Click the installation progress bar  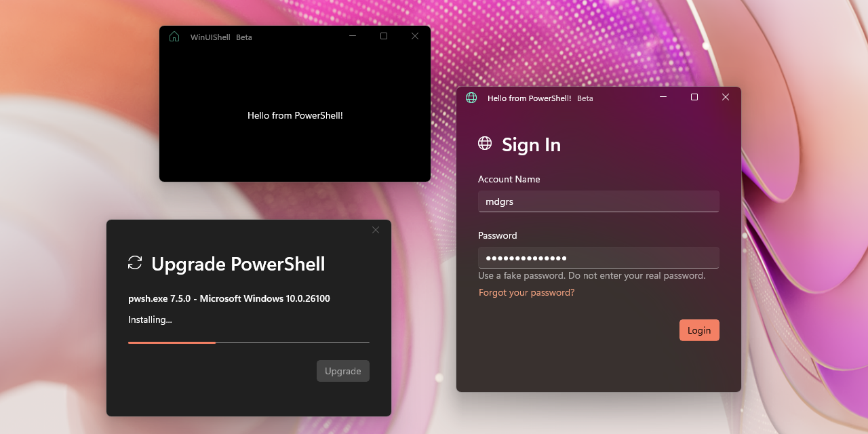[x=249, y=342]
